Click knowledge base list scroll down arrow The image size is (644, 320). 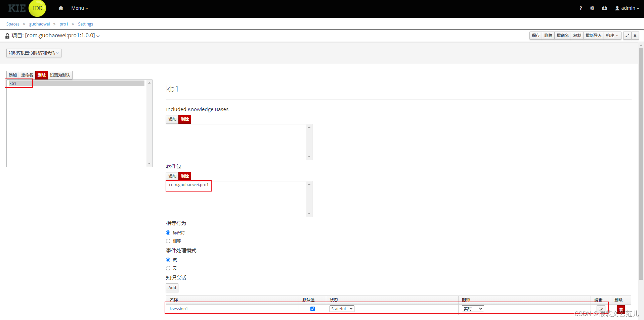149,164
